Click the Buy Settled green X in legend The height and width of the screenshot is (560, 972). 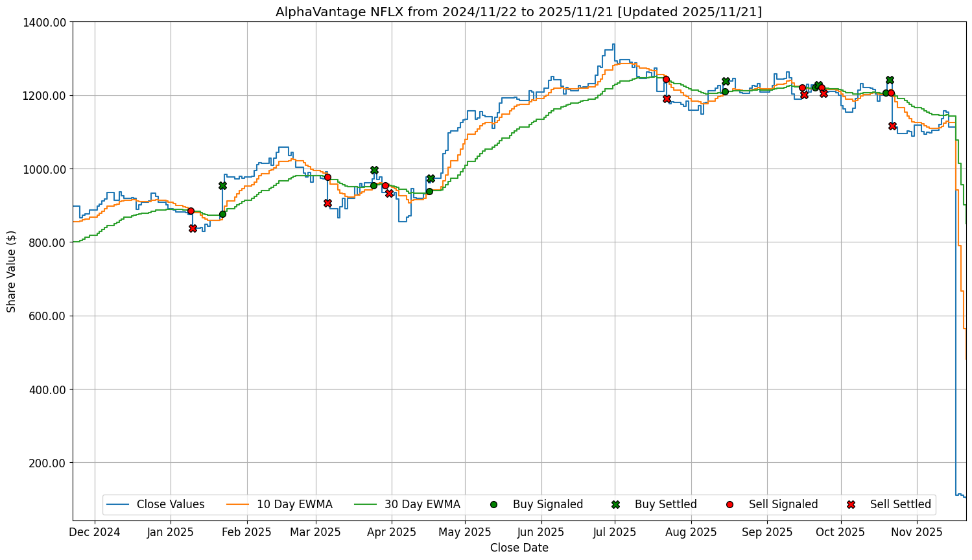[615, 504]
